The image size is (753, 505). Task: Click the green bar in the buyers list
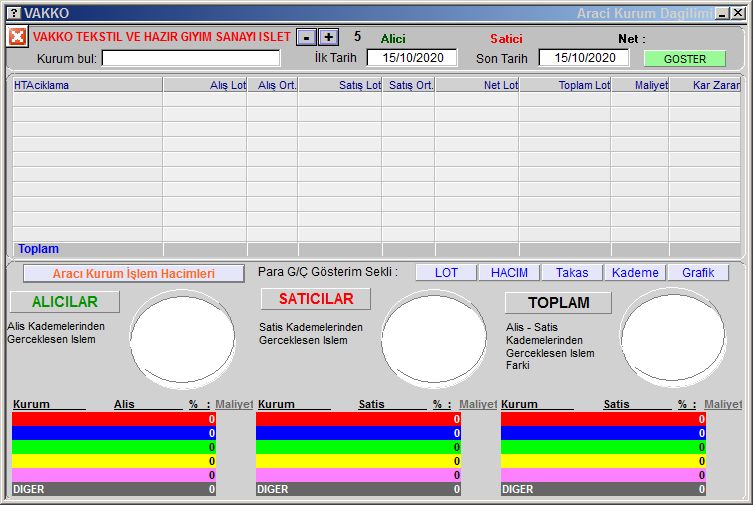coord(114,447)
